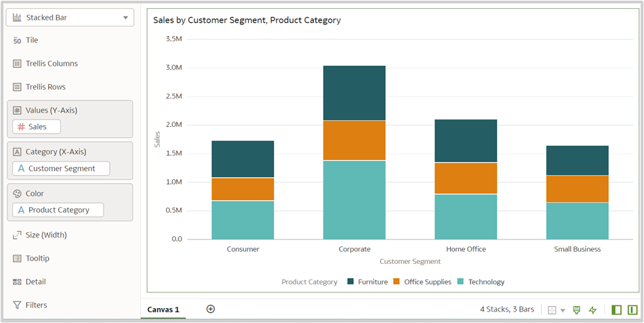644x323 pixels.
Task: Click the Office Supplies legend color swatch
Action: click(397, 282)
